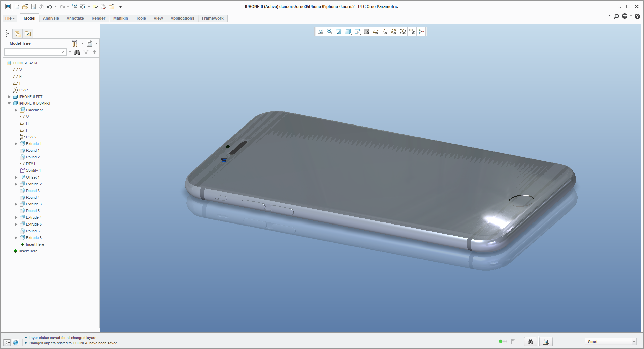Click the Display Style cube icon
The height and width of the screenshot is (349, 644).
click(347, 31)
